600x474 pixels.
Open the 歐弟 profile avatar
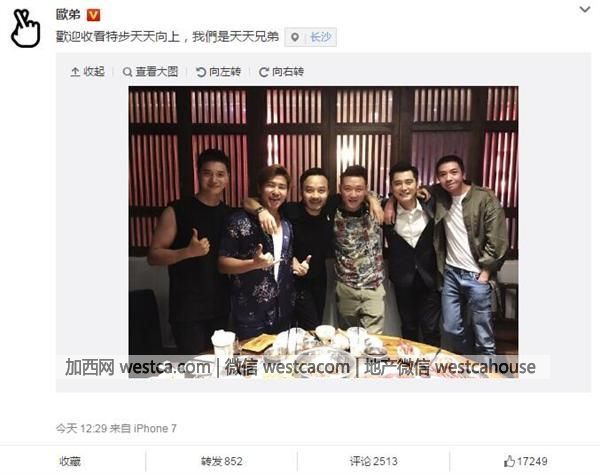pos(25,29)
